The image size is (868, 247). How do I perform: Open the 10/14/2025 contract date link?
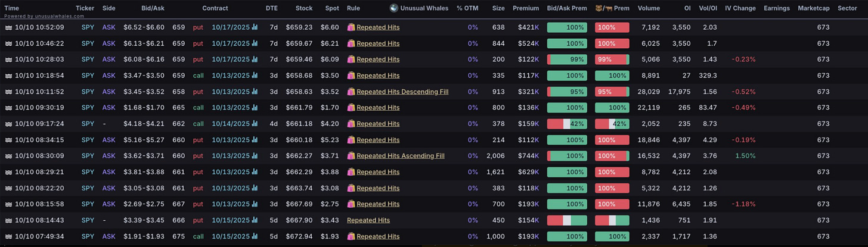[x=231, y=124]
